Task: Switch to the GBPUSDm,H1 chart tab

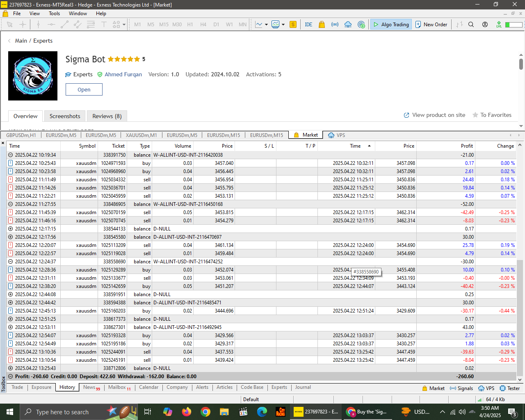Action: 21,135
